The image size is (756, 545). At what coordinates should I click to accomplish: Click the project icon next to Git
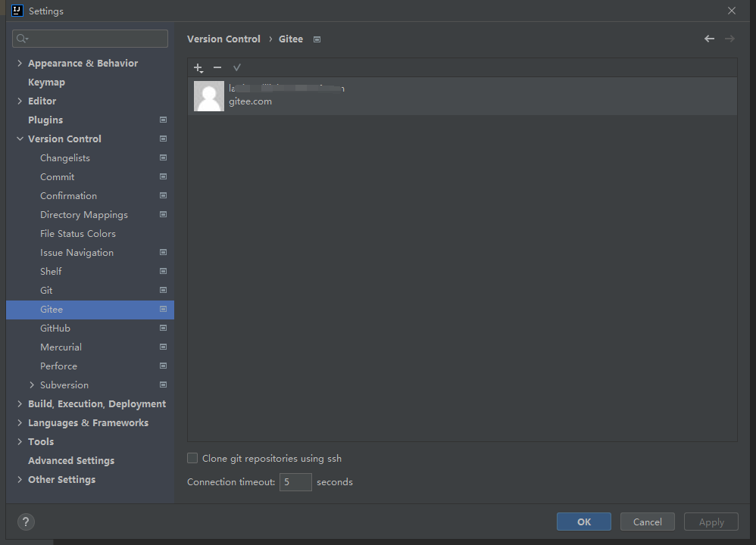click(164, 290)
